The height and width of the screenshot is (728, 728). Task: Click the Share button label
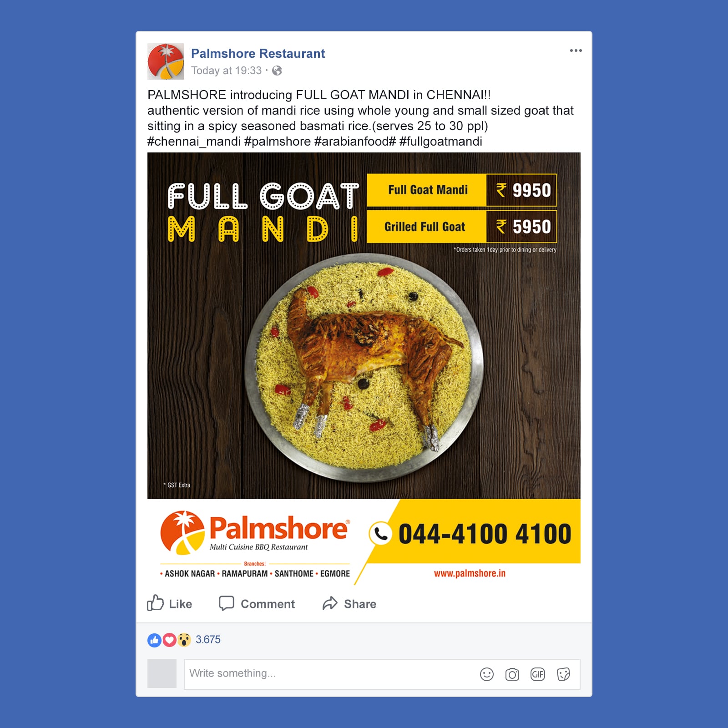click(x=360, y=604)
